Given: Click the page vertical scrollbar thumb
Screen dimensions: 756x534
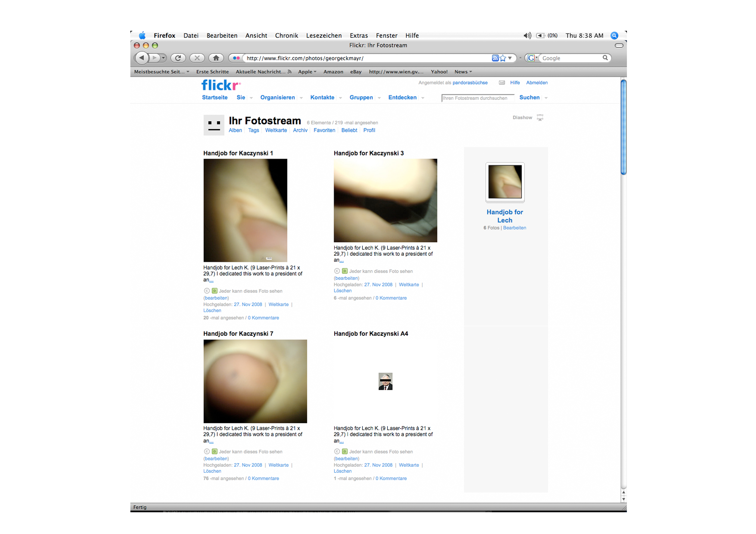Looking at the screenshot, I should 623,127.
